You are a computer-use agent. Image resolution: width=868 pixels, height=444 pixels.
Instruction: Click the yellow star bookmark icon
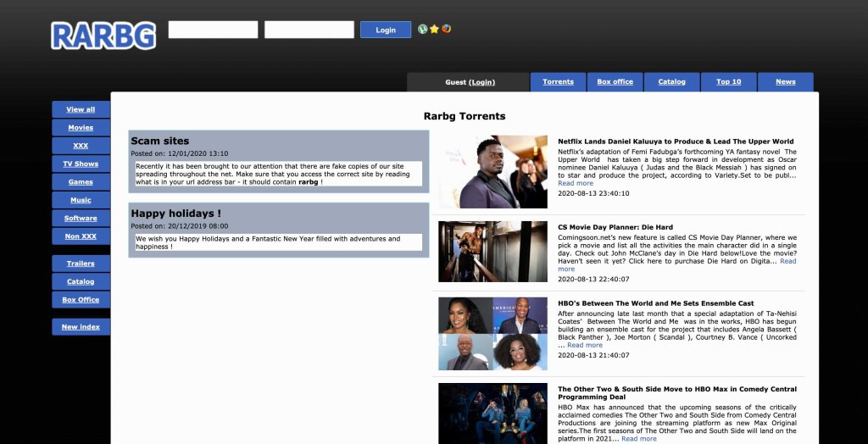point(435,29)
